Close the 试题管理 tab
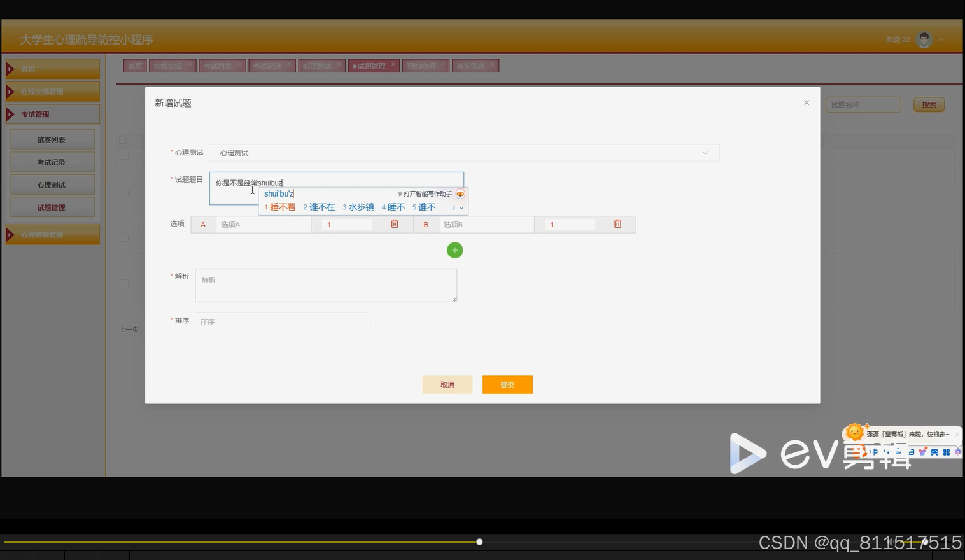The width and height of the screenshot is (965, 560). [393, 64]
